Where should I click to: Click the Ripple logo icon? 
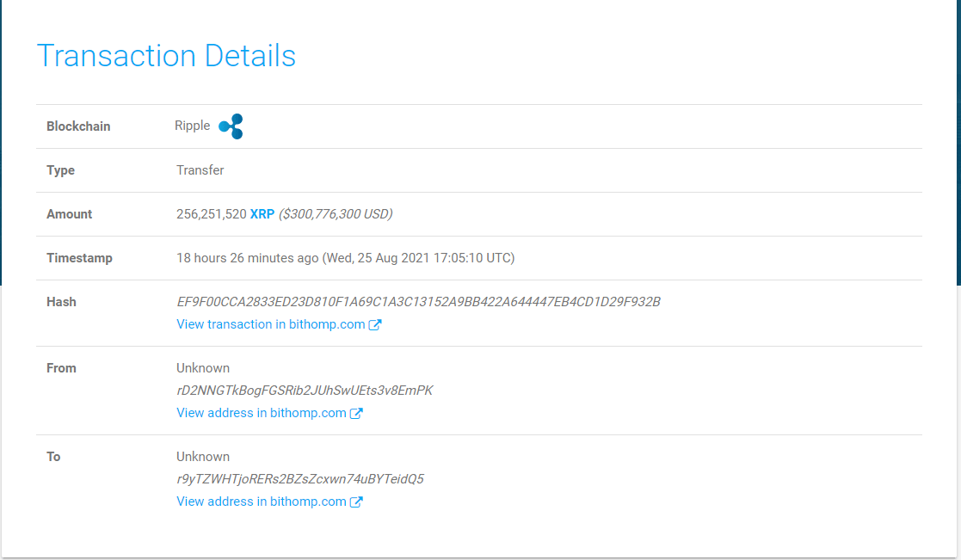pos(231,126)
